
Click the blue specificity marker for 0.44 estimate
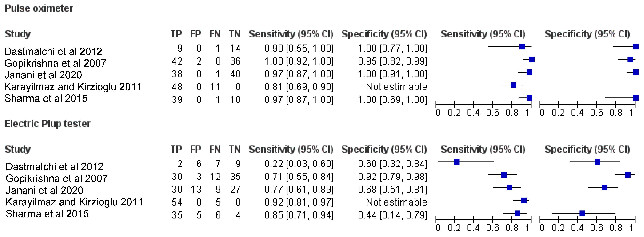tap(582, 213)
